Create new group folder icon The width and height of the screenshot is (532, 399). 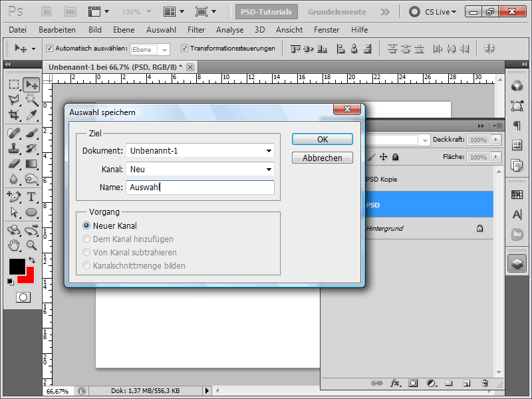pyautogui.click(x=448, y=383)
